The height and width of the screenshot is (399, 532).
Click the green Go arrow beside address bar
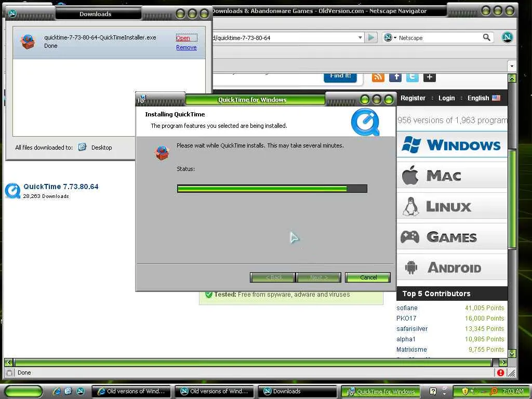pyautogui.click(x=371, y=37)
